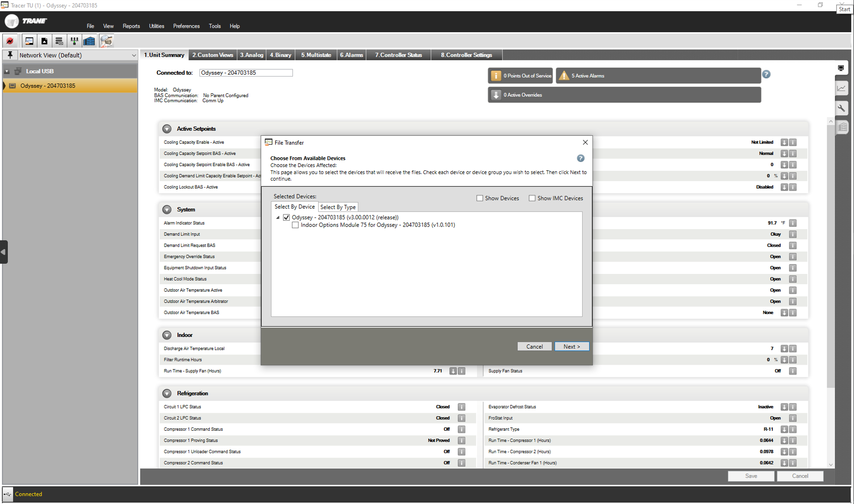Click Next in File Transfer dialog
The height and width of the screenshot is (504, 854).
click(x=571, y=346)
